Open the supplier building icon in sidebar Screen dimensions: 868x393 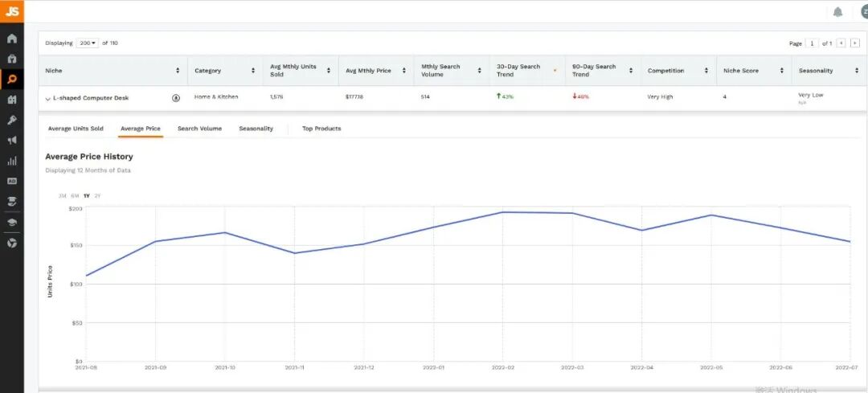click(x=11, y=100)
